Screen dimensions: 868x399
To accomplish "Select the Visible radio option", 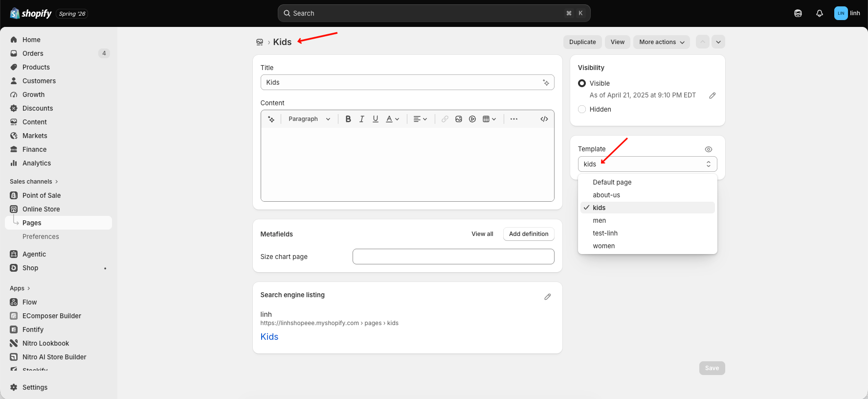I will 582,83.
